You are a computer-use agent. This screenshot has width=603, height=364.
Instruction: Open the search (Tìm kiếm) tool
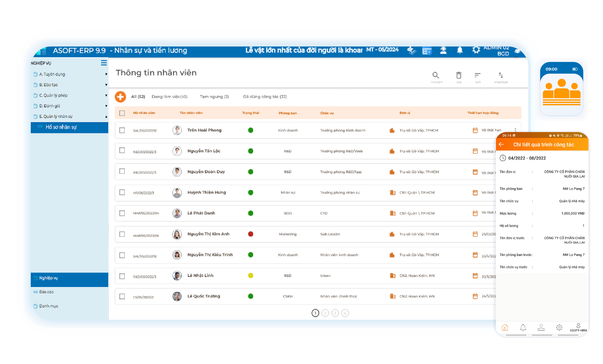click(x=435, y=75)
